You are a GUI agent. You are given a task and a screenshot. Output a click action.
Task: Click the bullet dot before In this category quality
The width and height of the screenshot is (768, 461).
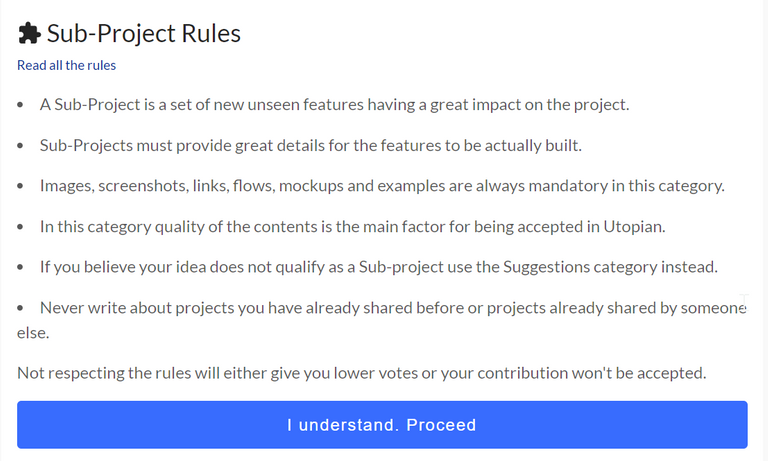(x=20, y=227)
